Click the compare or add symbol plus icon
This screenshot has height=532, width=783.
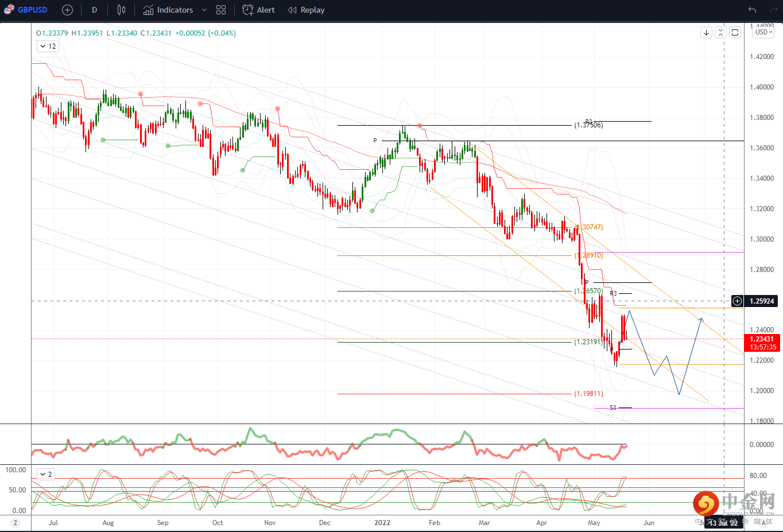pos(67,10)
